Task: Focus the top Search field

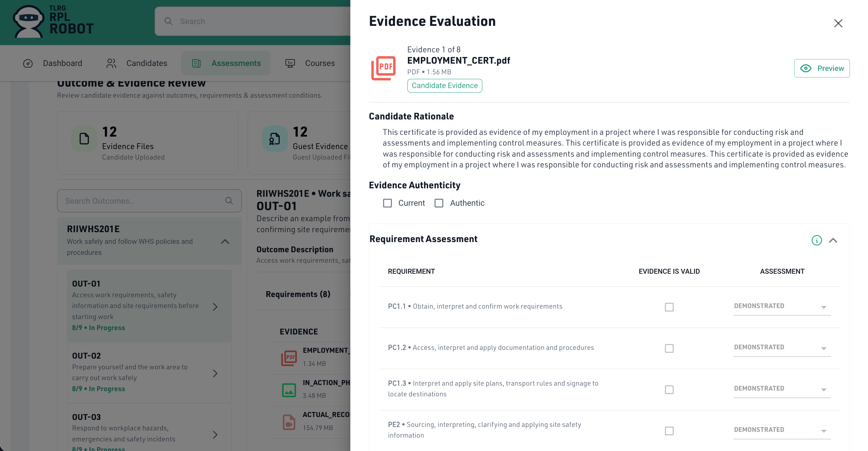Action: click(252, 21)
